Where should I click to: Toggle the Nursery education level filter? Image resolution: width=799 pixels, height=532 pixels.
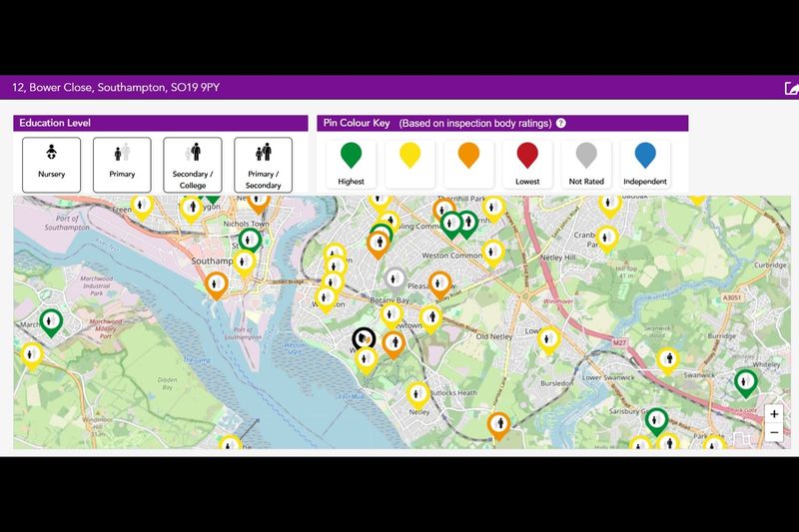coord(51,165)
